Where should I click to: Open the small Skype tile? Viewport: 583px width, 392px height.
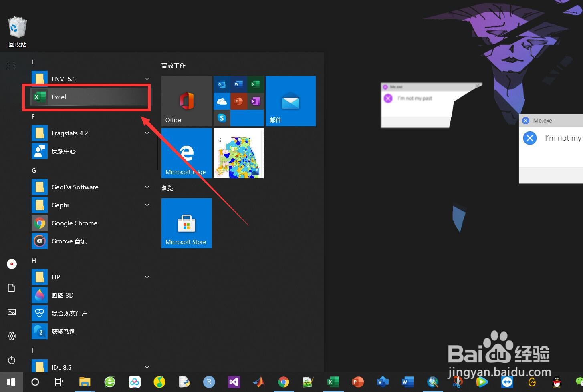pyautogui.click(x=222, y=118)
